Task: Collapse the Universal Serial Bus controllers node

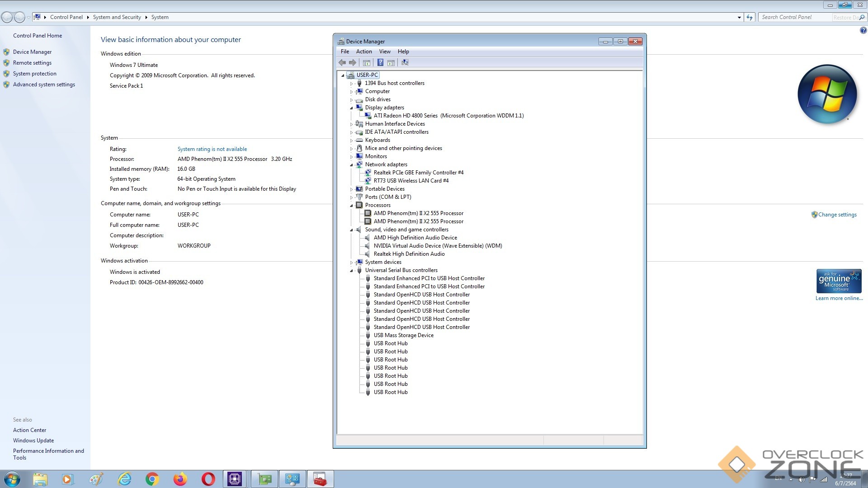Action: (351, 271)
